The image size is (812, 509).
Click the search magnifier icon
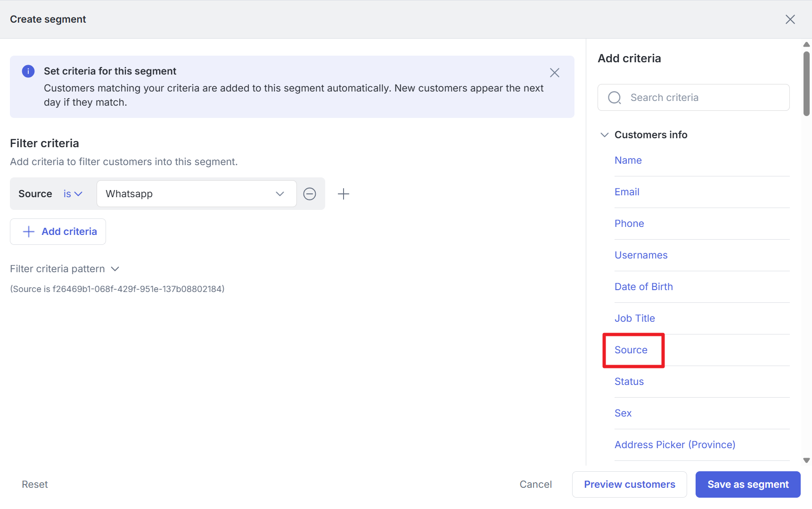615,98
